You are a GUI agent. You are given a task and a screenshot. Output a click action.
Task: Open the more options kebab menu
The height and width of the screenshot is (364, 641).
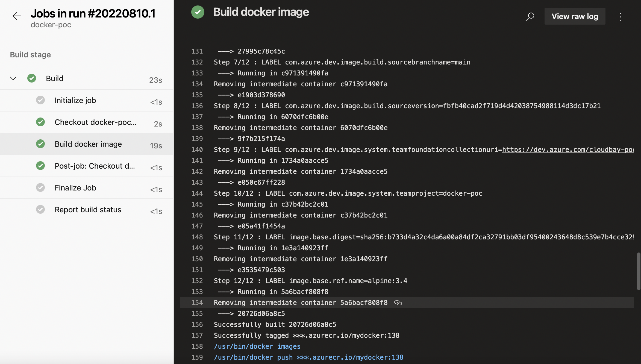tap(620, 17)
